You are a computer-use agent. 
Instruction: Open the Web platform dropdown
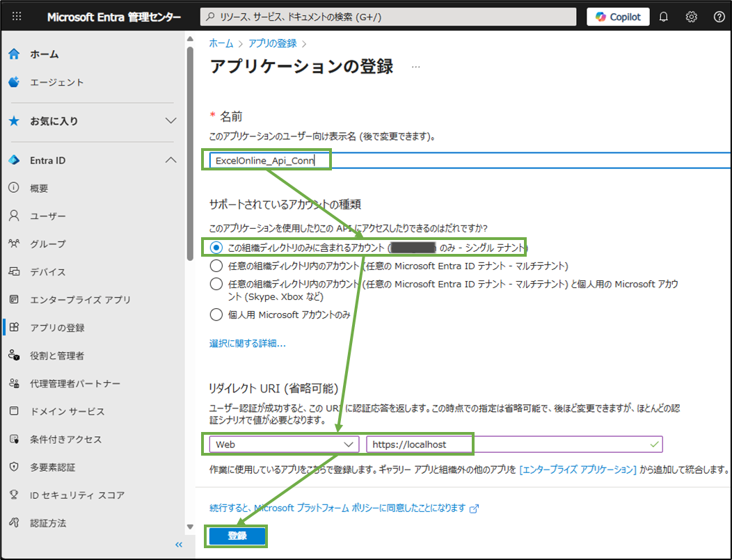point(284,445)
